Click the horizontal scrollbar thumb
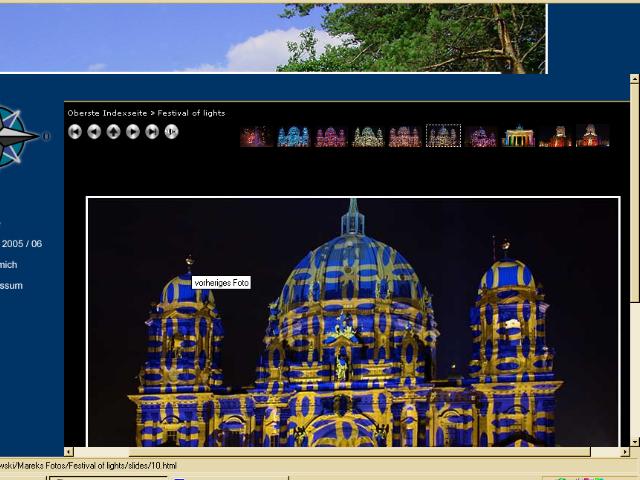Viewport: 640px width, 480px height. (x=360, y=452)
